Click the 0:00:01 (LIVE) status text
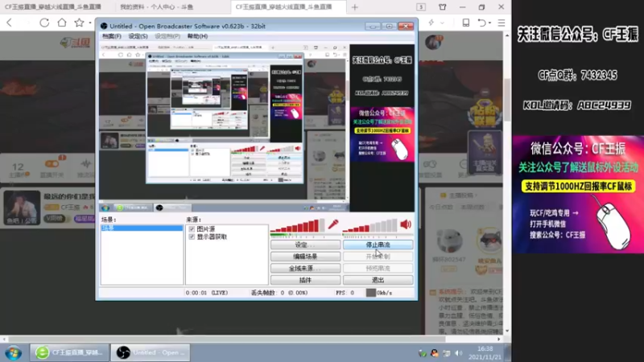Viewport: 644px width, 362px height. [x=207, y=293]
